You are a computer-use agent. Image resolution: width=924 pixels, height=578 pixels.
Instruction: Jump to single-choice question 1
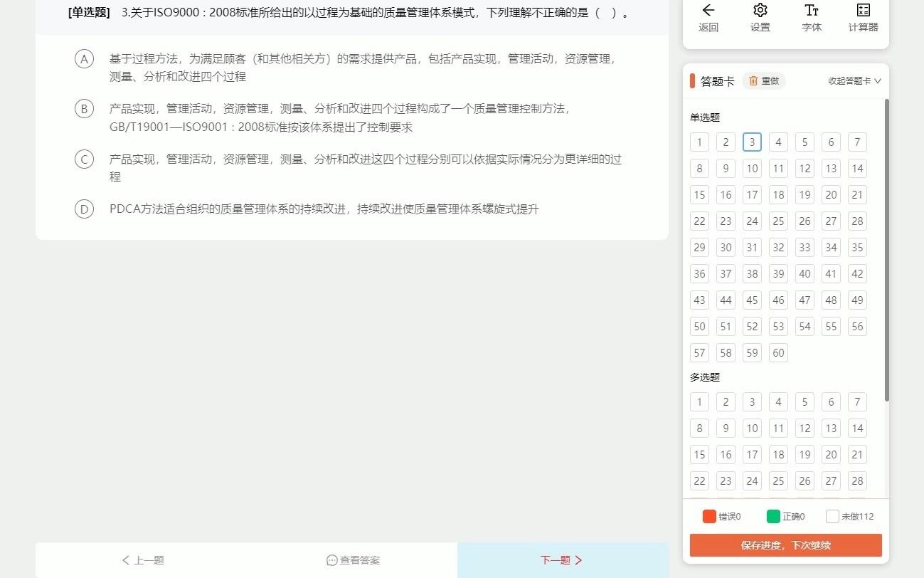[699, 142]
